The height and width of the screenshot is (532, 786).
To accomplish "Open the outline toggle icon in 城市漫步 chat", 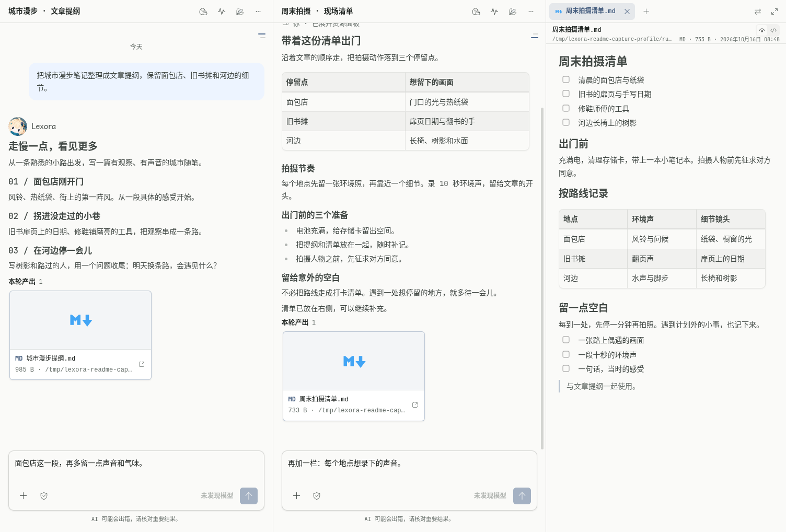I will click(262, 36).
